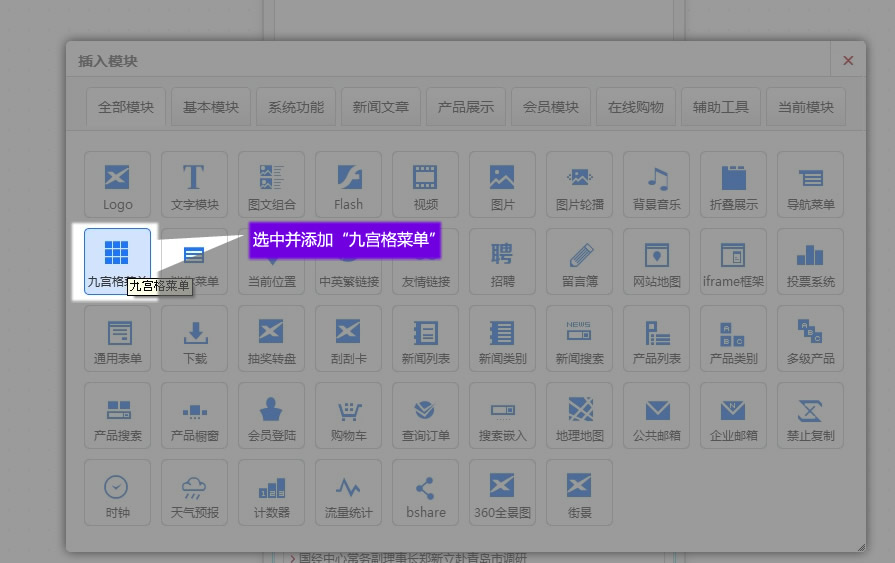The height and width of the screenshot is (563, 895).
Task: Close the 插入模块 dialog
Action: point(848,61)
